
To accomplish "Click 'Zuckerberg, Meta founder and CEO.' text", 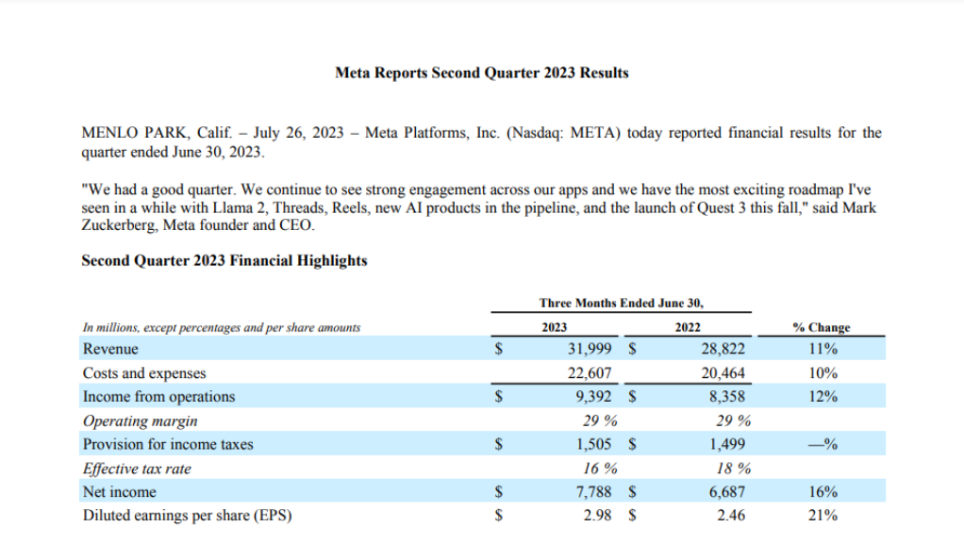I will pyautogui.click(x=198, y=225).
